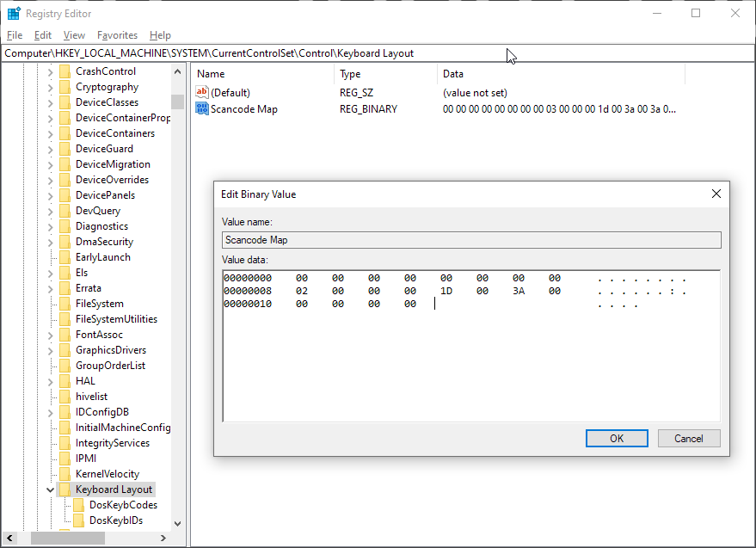Select the Els tree item
Image resolution: width=756 pixels, height=548 pixels.
pos(82,273)
